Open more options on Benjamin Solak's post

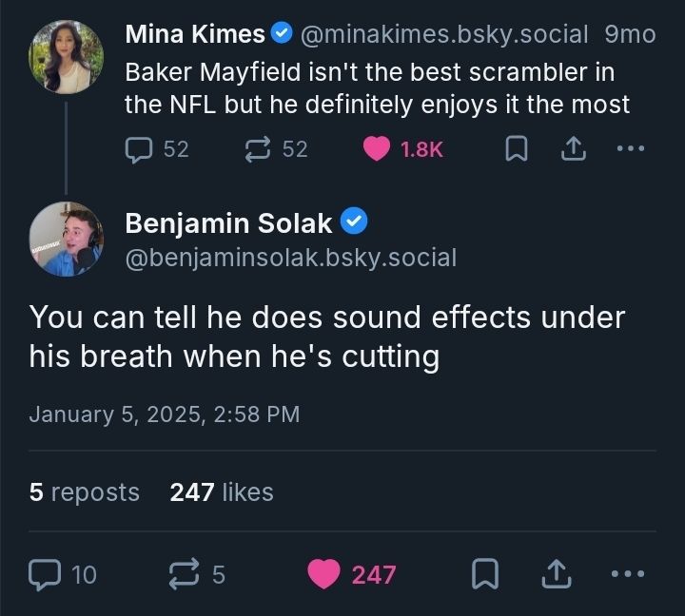coord(628,573)
